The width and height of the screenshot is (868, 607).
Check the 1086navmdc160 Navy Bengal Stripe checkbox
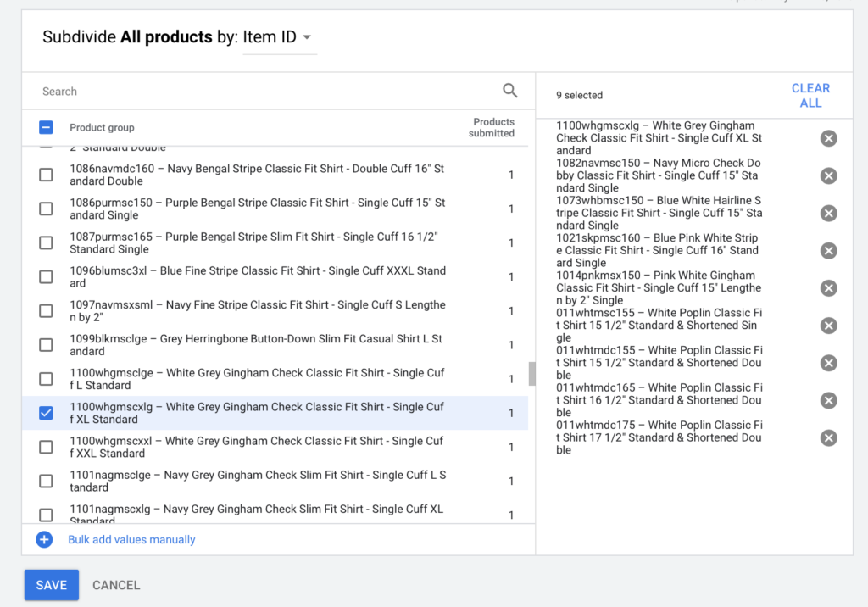point(46,175)
